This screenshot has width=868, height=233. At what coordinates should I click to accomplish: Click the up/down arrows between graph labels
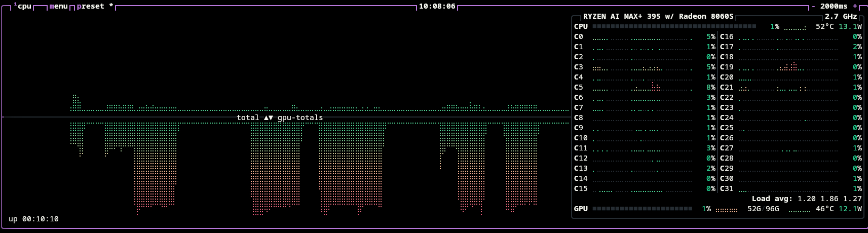(x=269, y=118)
